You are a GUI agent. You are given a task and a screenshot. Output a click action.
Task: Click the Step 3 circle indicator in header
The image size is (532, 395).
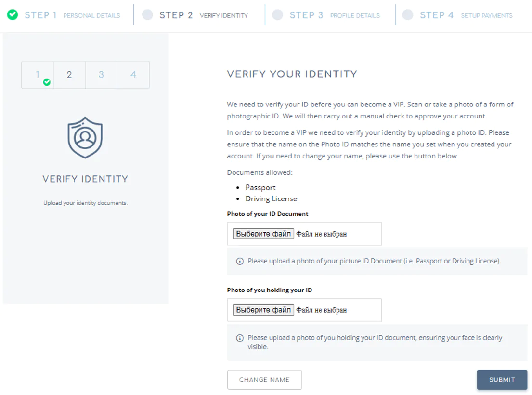(x=277, y=15)
